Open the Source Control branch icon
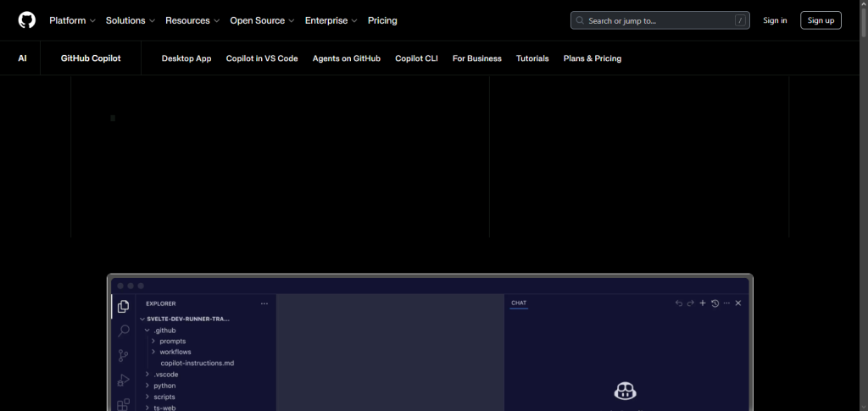The image size is (868, 411). pyautogui.click(x=124, y=356)
